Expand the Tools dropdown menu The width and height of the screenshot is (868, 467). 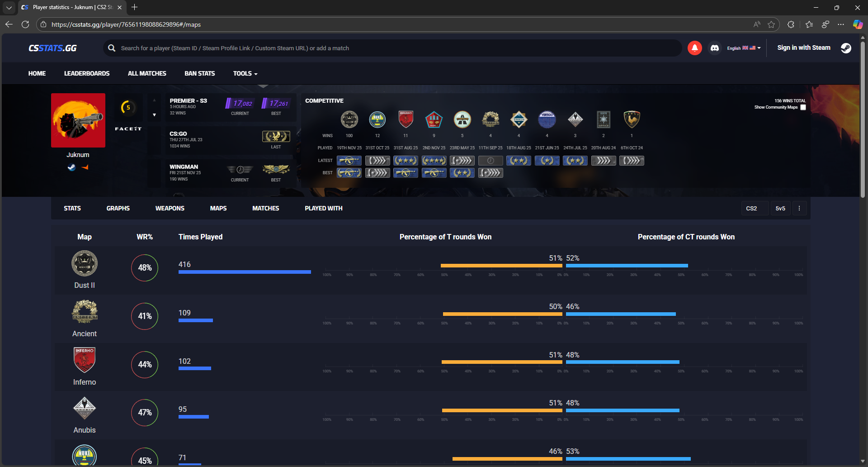click(x=245, y=73)
